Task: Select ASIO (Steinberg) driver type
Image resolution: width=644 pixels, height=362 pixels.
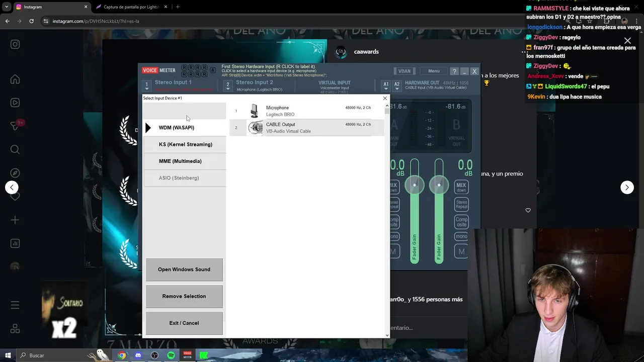Action: [185, 178]
